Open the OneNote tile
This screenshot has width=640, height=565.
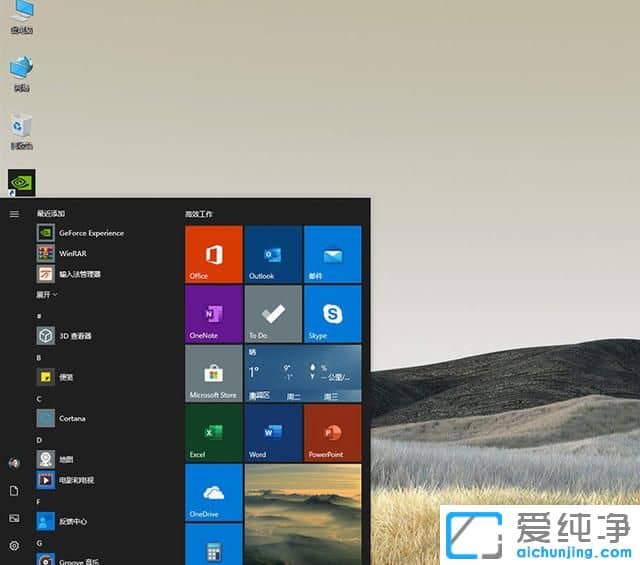214,313
